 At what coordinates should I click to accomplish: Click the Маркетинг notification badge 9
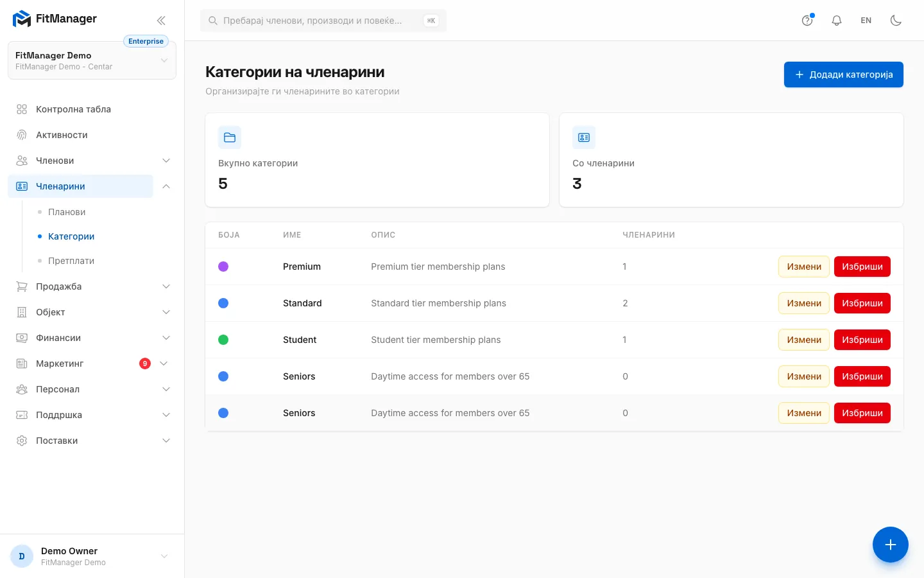tap(145, 363)
